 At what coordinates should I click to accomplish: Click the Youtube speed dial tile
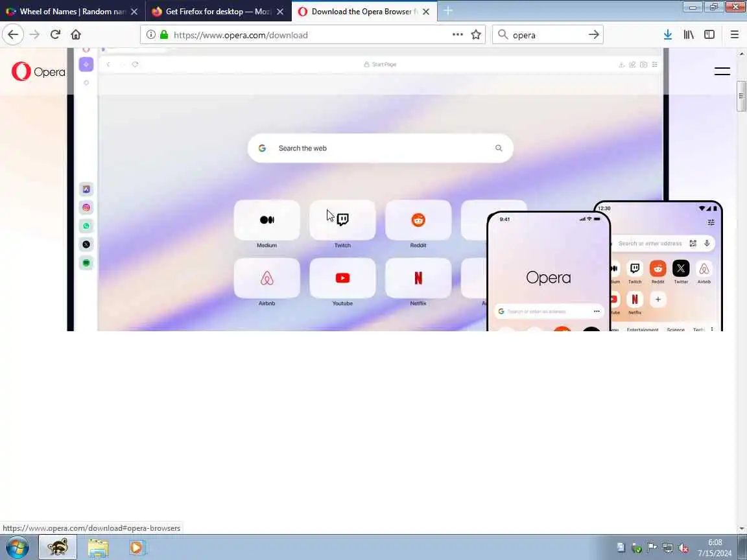[x=342, y=278]
